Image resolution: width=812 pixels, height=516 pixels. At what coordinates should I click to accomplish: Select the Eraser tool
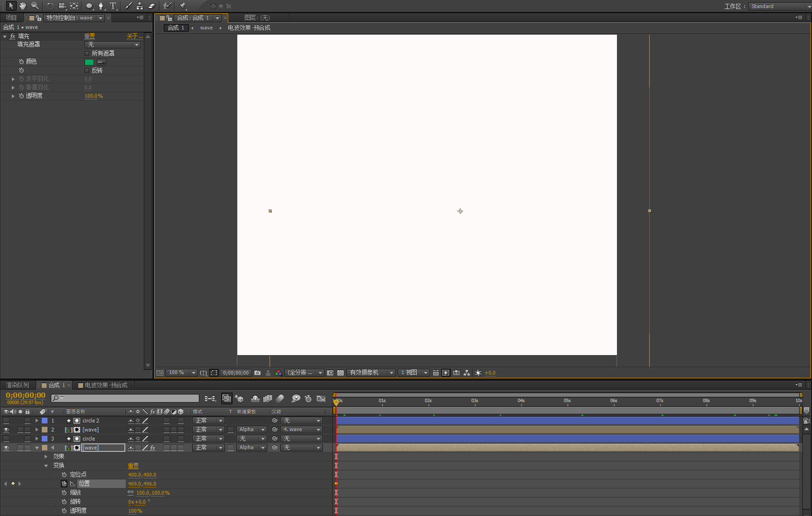152,6
